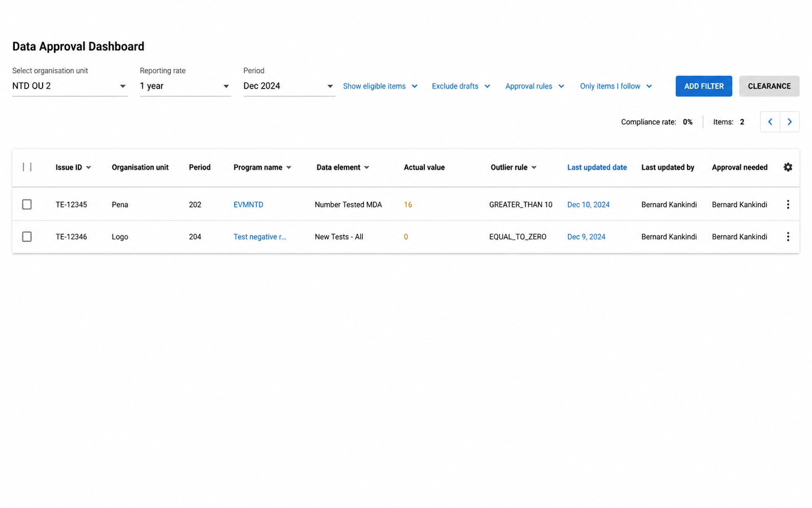Click the ADD FILTER button
The height and width of the screenshot is (508, 812).
pyautogui.click(x=703, y=86)
